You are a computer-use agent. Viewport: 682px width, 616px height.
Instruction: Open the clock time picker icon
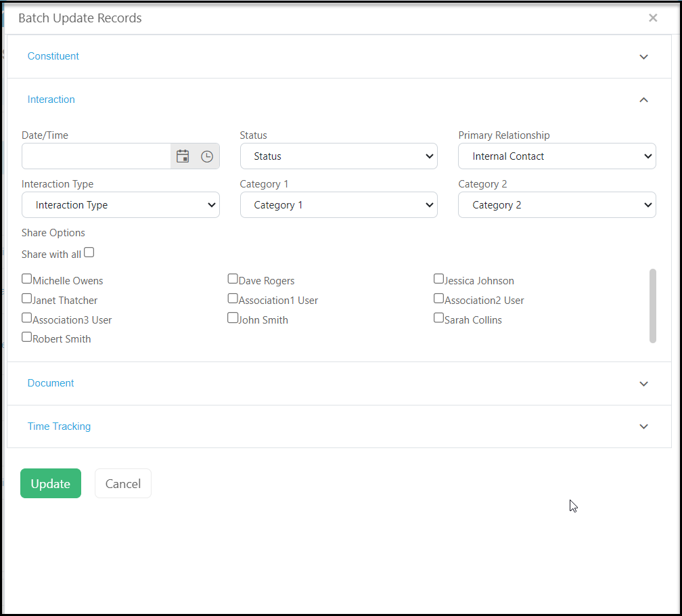207,156
